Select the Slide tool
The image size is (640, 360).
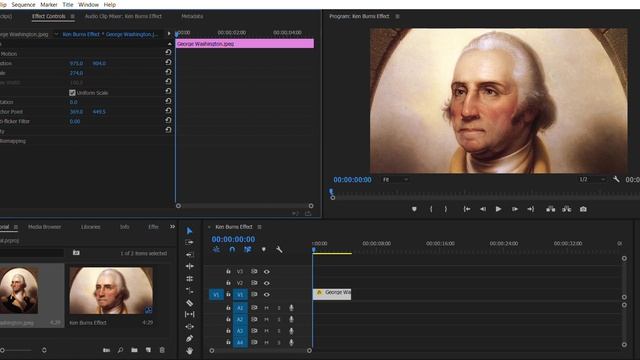pos(189,327)
